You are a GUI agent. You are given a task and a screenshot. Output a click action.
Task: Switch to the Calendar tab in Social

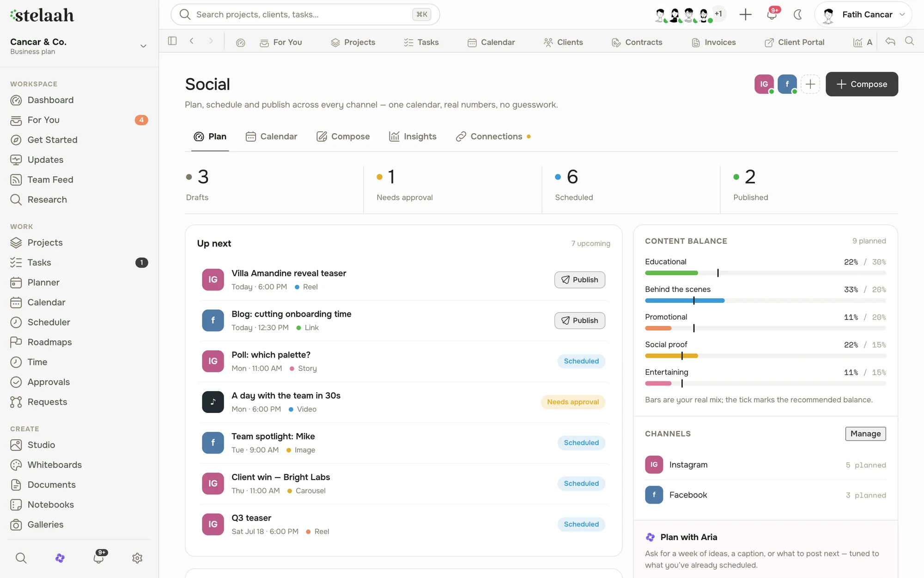pyautogui.click(x=271, y=136)
